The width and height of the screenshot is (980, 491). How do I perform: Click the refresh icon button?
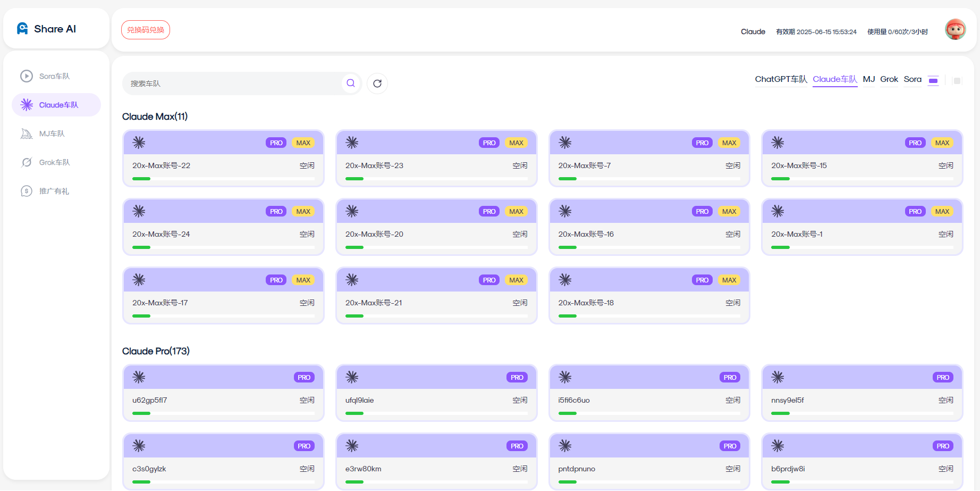pyautogui.click(x=377, y=84)
